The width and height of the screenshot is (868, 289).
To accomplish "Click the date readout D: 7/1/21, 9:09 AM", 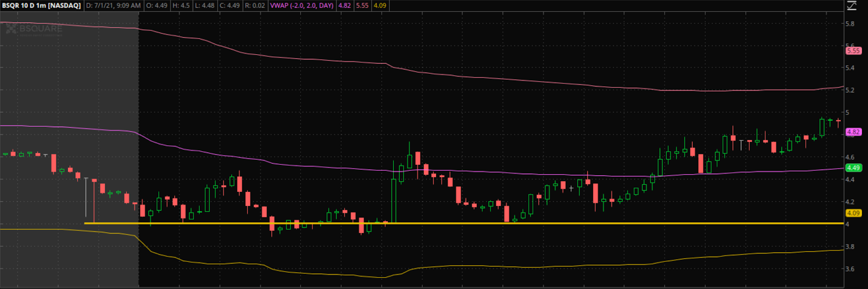I will (x=113, y=5).
